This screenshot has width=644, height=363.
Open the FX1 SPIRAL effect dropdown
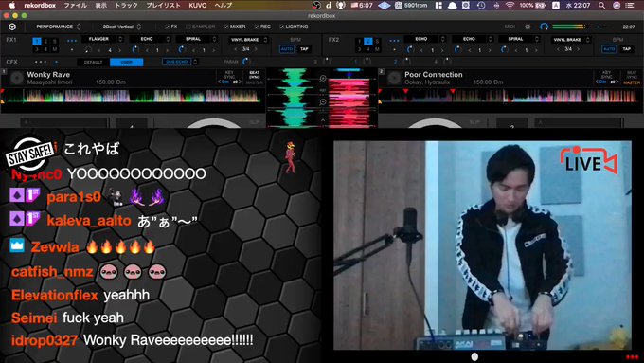(x=197, y=39)
